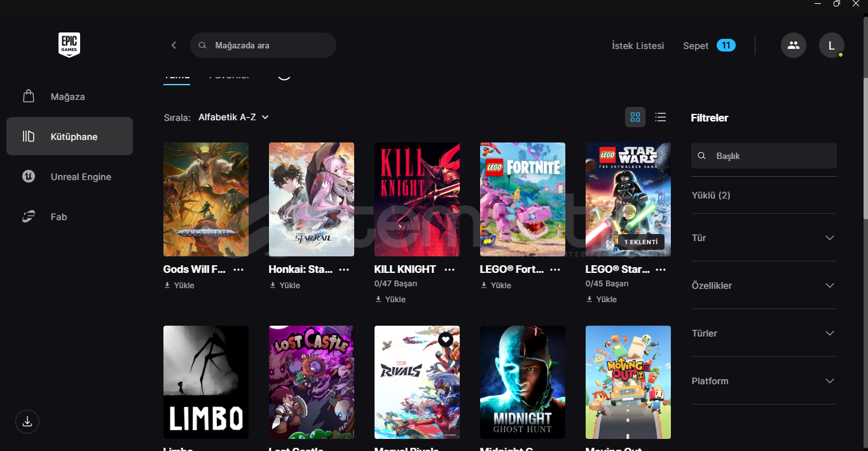Viewport: 868px width, 451px height.
Task: Go back with the back arrow
Action: pyautogui.click(x=174, y=45)
